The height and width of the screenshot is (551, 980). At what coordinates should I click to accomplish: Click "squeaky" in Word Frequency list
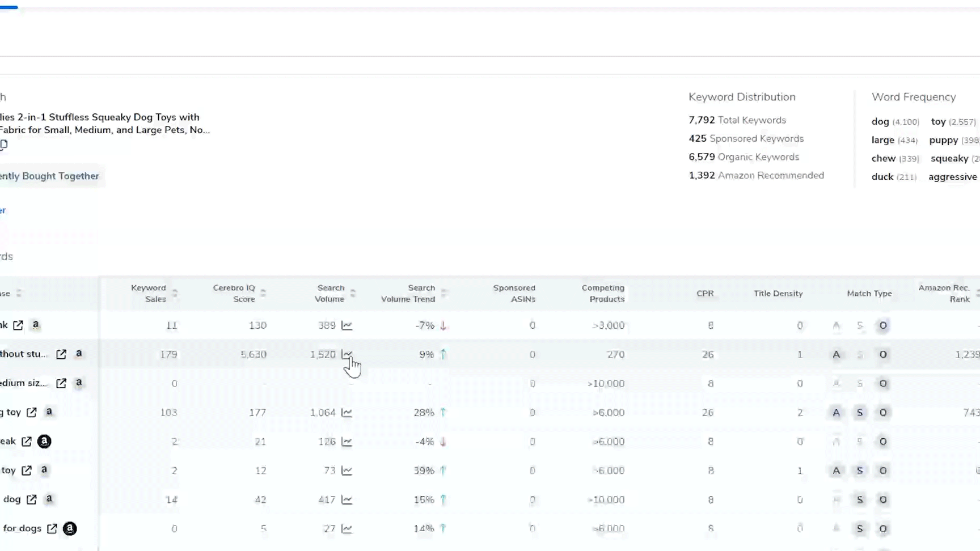(x=949, y=158)
